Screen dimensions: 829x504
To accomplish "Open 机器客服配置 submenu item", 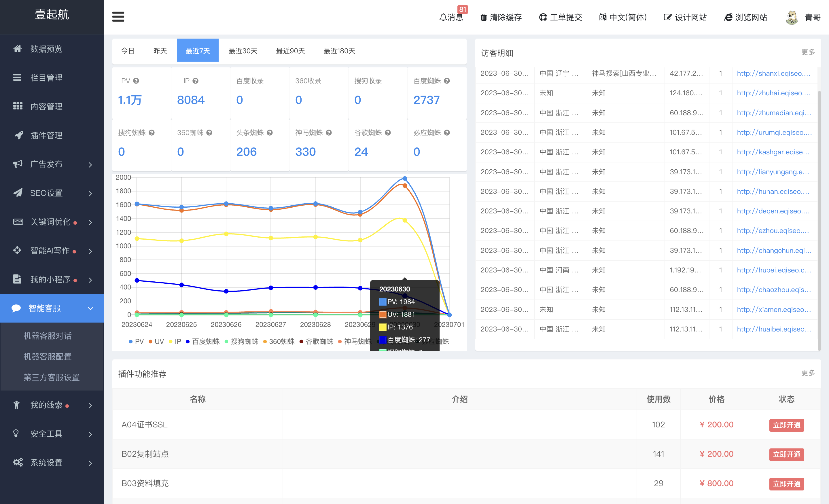I will [x=48, y=357].
